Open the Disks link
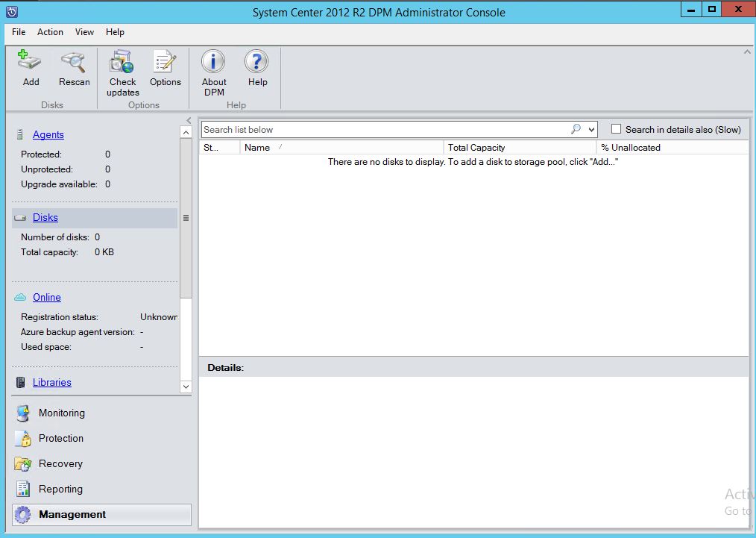The height and width of the screenshot is (538, 756). click(x=45, y=218)
